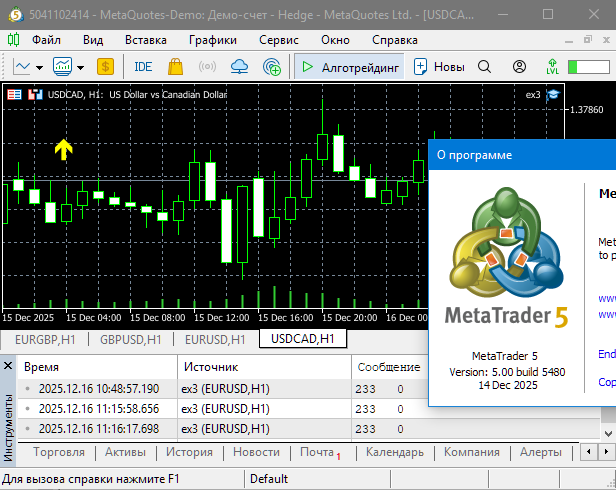
Task: Open the Алерты toolbox tab
Action: pyautogui.click(x=541, y=452)
